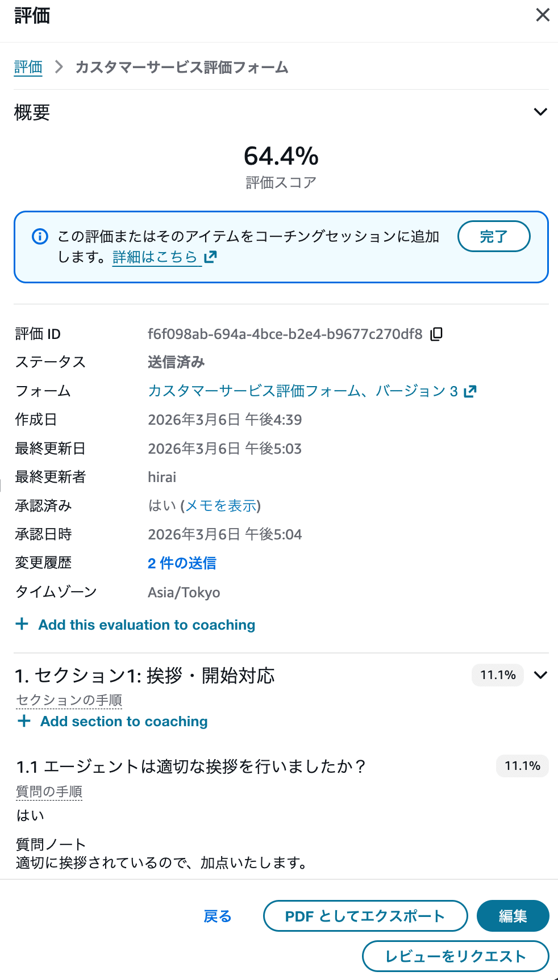Click the plus icon next to Add section to coaching
This screenshot has width=558, height=980.
pos(23,721)
